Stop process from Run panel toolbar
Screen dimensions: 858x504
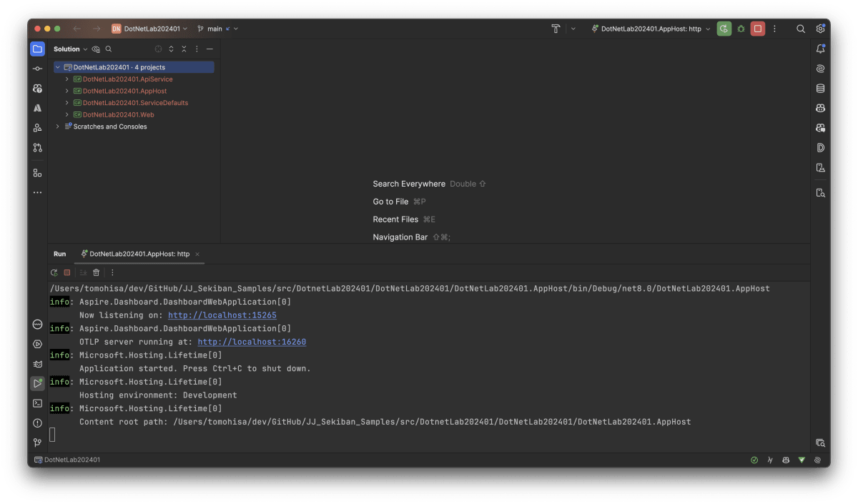tap(67, 272)
